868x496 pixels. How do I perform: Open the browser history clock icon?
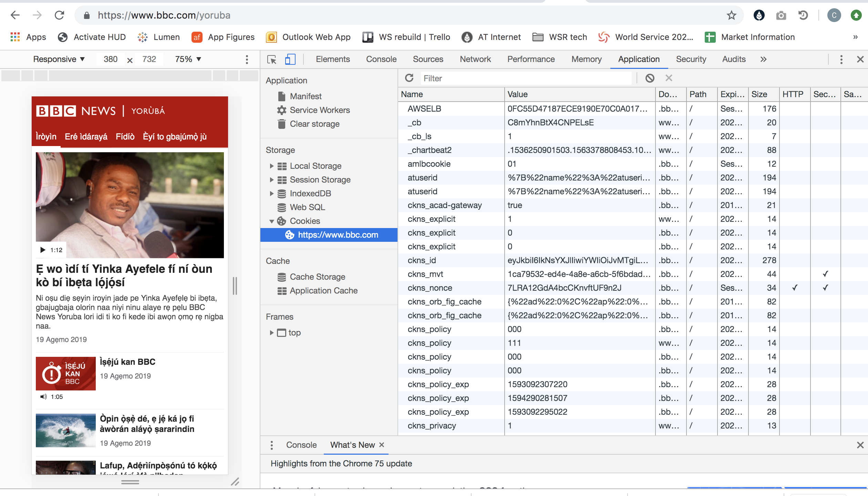pyautogui.click(x=803, y=15)
